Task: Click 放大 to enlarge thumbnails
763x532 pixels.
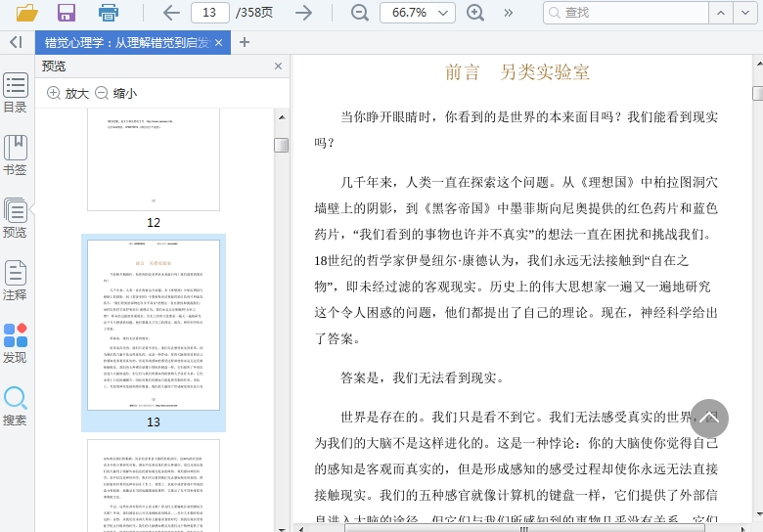Action: tap(67, 93)
